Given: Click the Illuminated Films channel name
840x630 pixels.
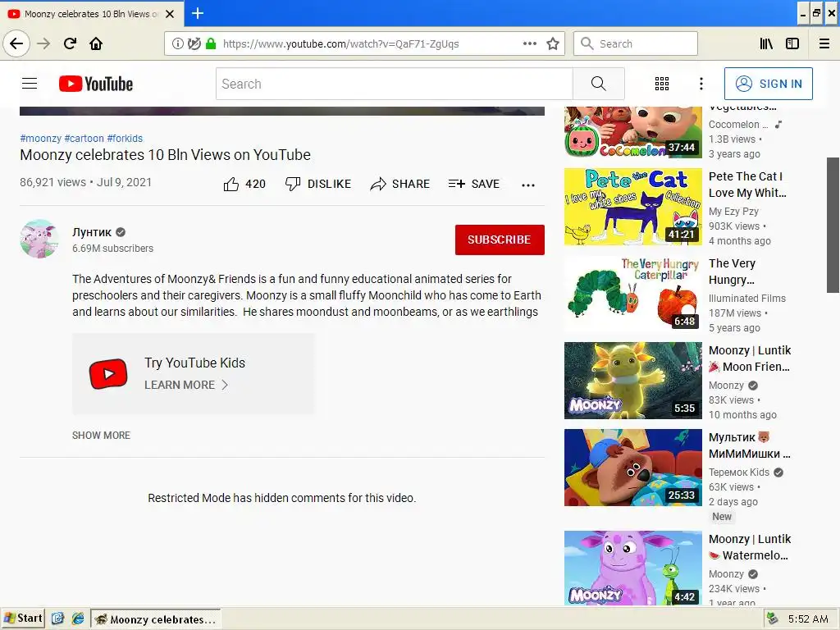Looking at the screenshot, I should pyautogui.click(x=746, y=298).
